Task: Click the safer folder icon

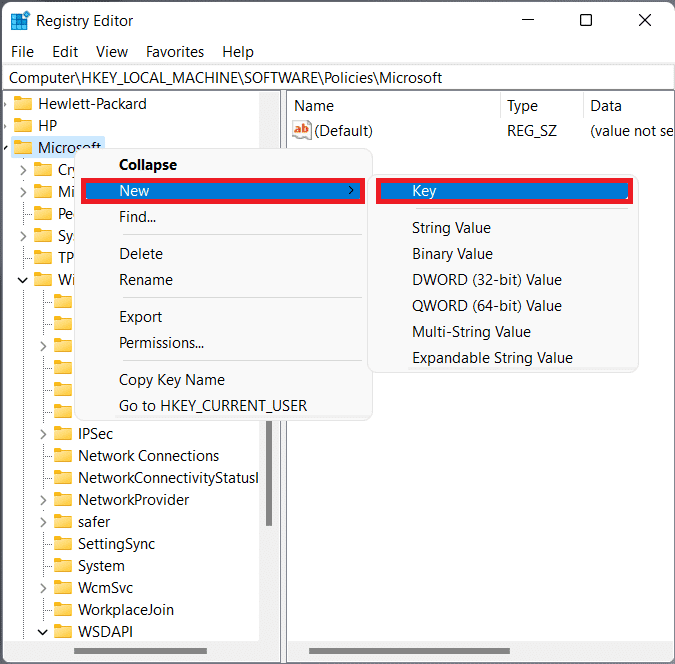Action: point(63,521)
